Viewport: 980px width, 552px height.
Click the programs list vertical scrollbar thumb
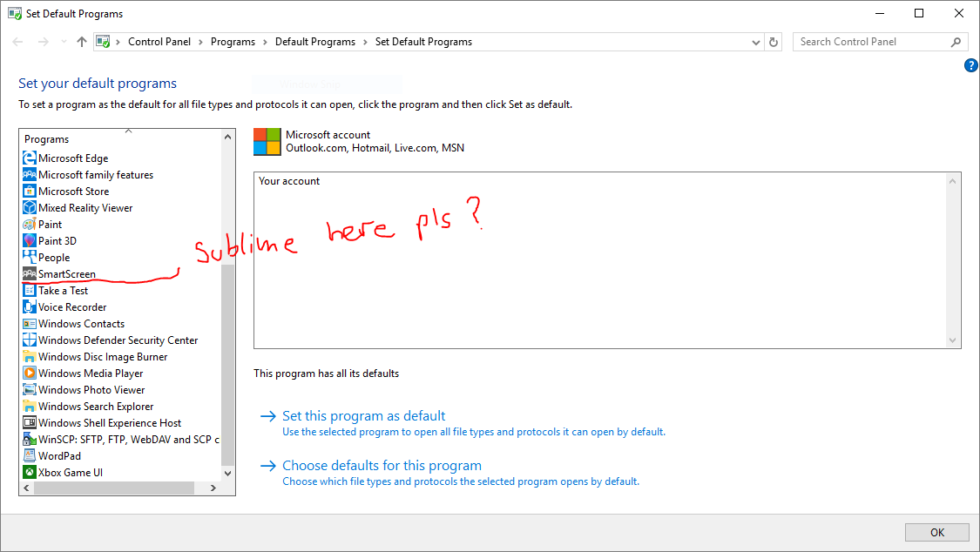[227, 364]
